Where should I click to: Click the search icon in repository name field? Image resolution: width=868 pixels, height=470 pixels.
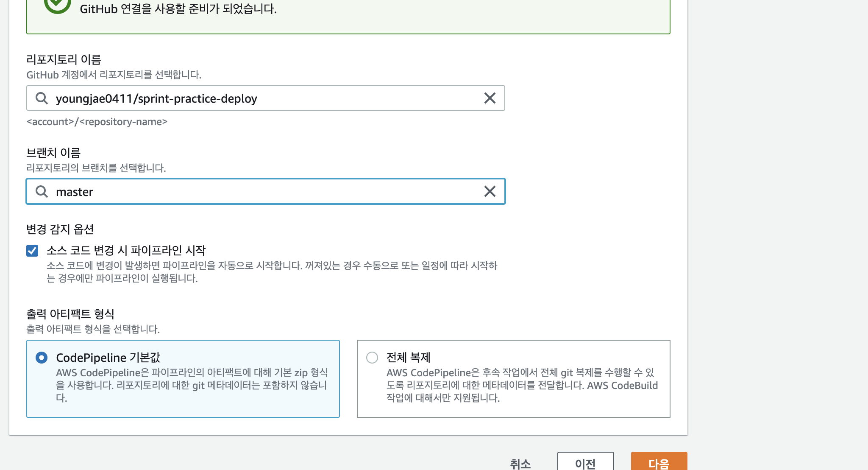[x=42, y=98]
